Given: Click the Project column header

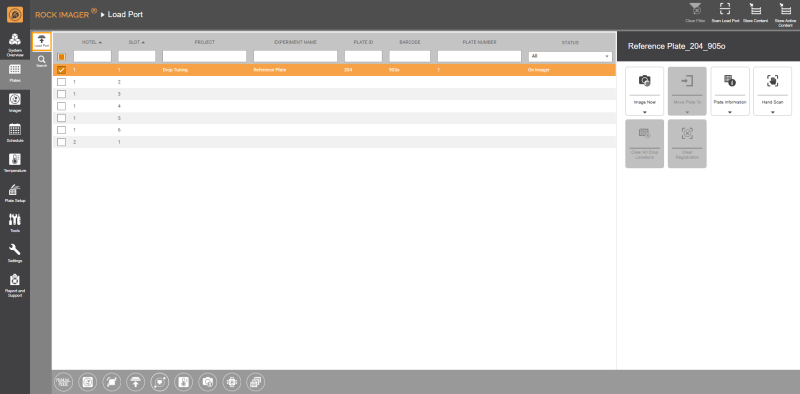Looking at the screenshot, I should (205, 42).
